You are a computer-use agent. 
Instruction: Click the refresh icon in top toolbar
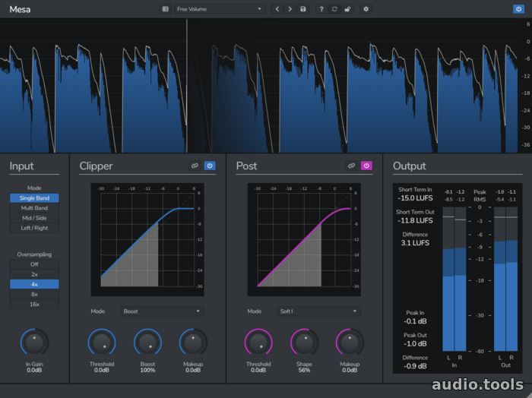pyautogui.click(x=334, y=9)
